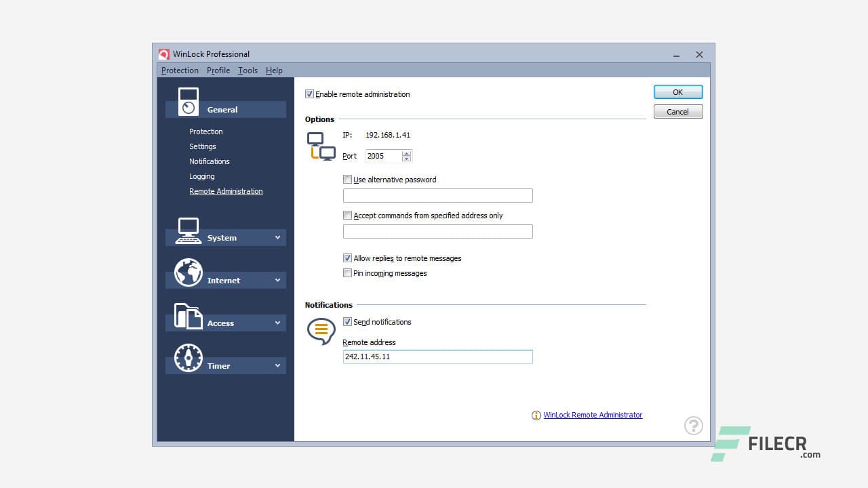Click the Internet globe icon
This screenshot has width=868, height=488.
click(187, 272)
